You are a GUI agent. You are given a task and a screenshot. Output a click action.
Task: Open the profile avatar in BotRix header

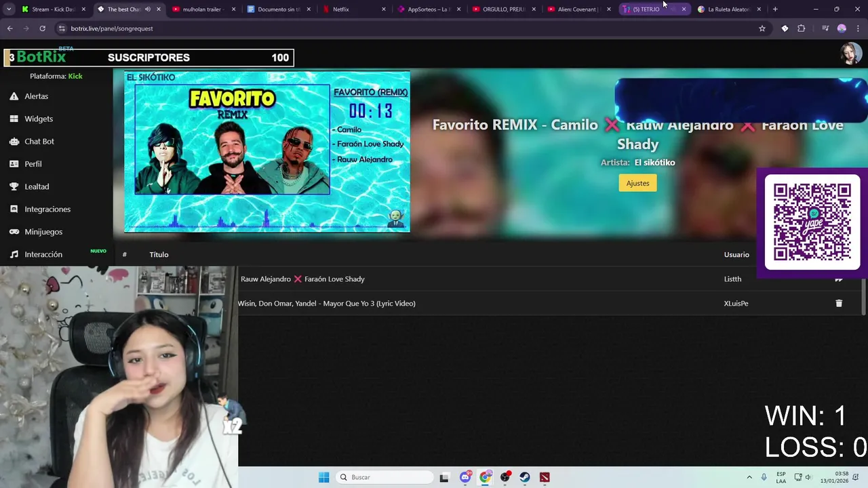click(851, 54)
